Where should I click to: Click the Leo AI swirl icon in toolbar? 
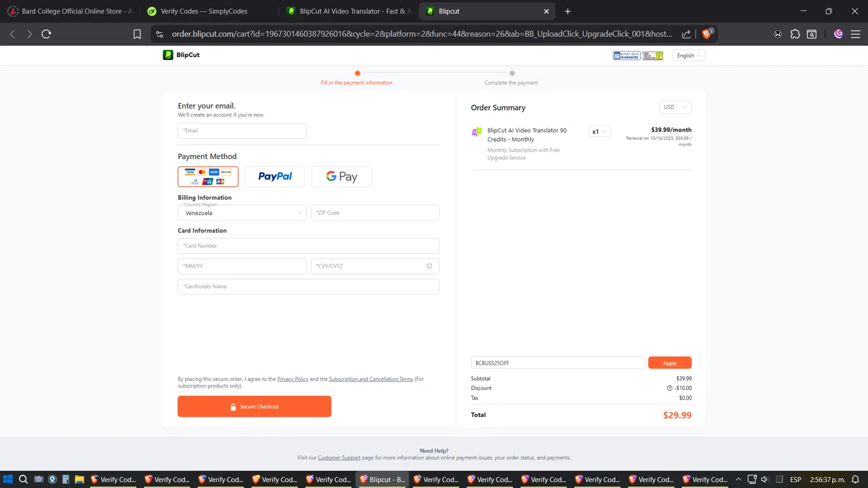click(x=838, y=34)
